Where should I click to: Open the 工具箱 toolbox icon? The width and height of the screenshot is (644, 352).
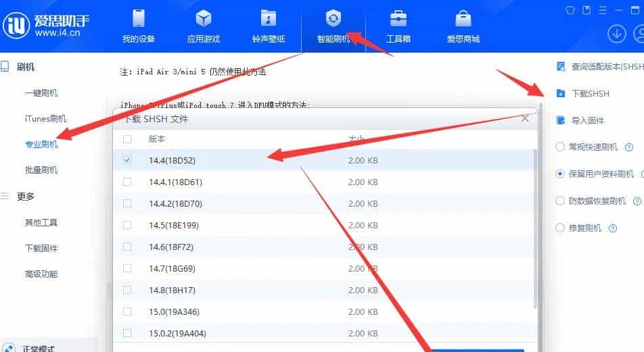pyautogui.click(x=398, y=18)
